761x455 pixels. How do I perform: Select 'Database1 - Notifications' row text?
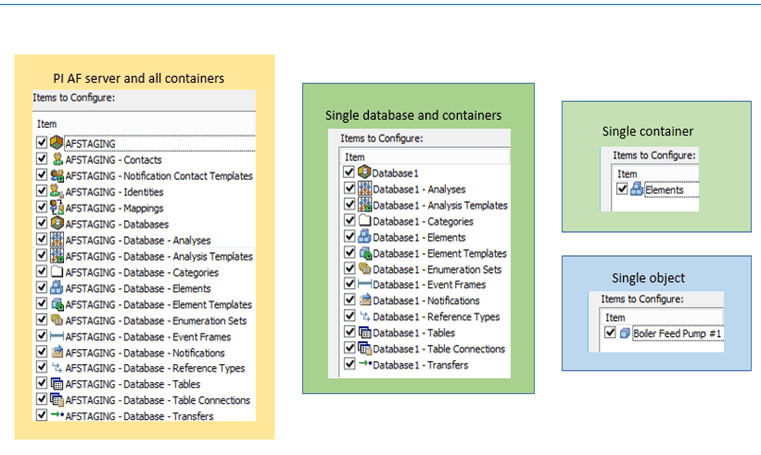[x=426, y=300]
